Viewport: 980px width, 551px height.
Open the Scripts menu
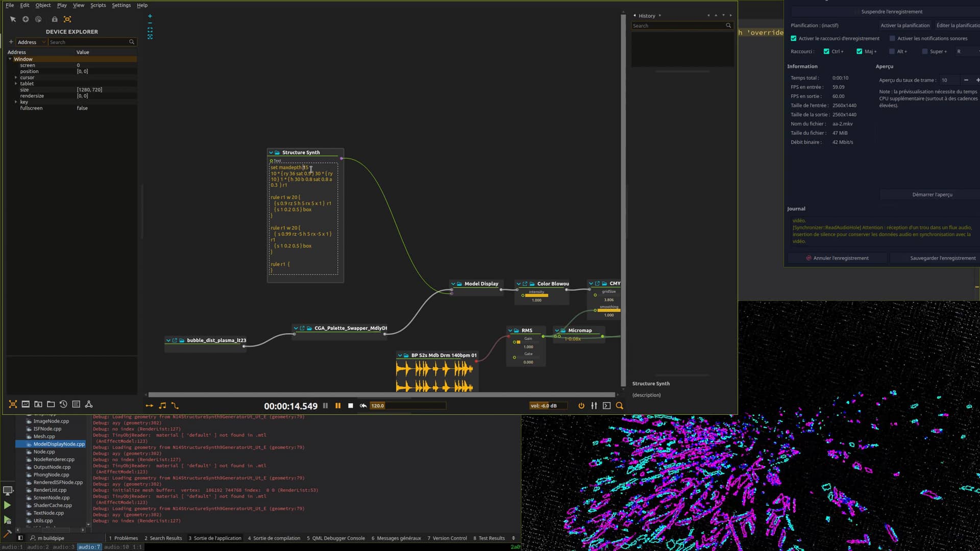tap(97, 5)
